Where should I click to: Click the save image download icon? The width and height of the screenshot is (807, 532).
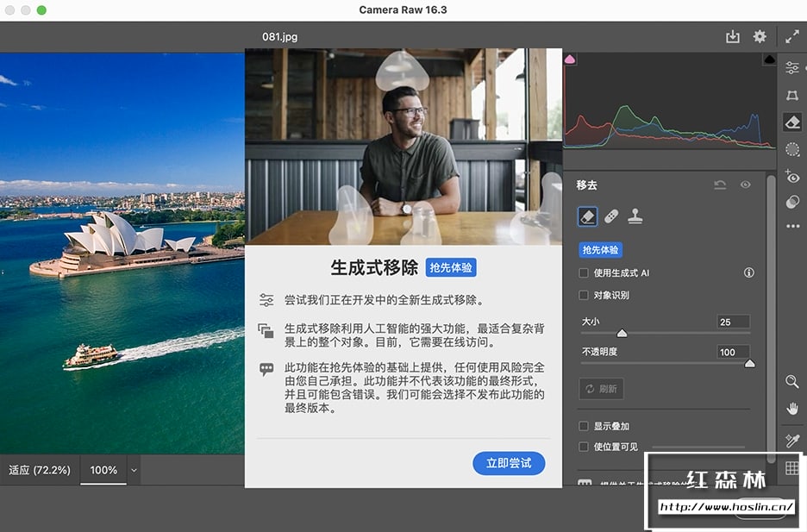733,36
